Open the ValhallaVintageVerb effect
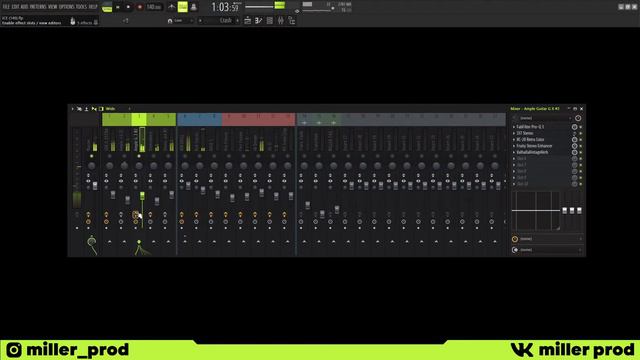 tap(532, 152)
